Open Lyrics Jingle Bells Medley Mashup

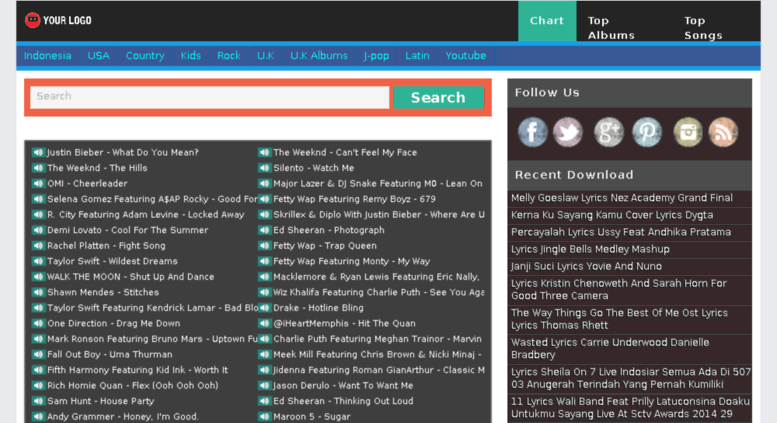pyautogui.click(x=590, y=249)
